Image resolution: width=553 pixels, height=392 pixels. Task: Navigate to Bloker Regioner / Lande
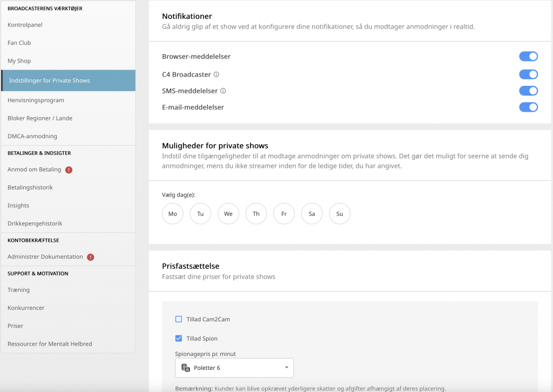click(x=40, y=118)
